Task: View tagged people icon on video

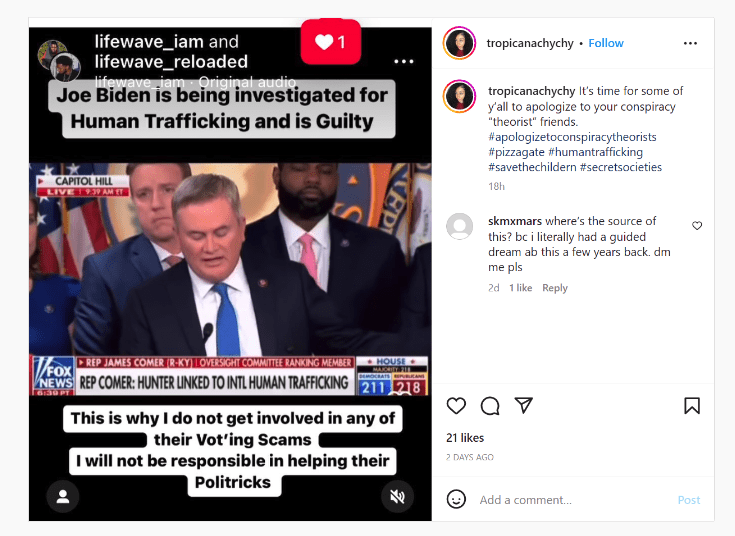Action: [x=63, y=497]
